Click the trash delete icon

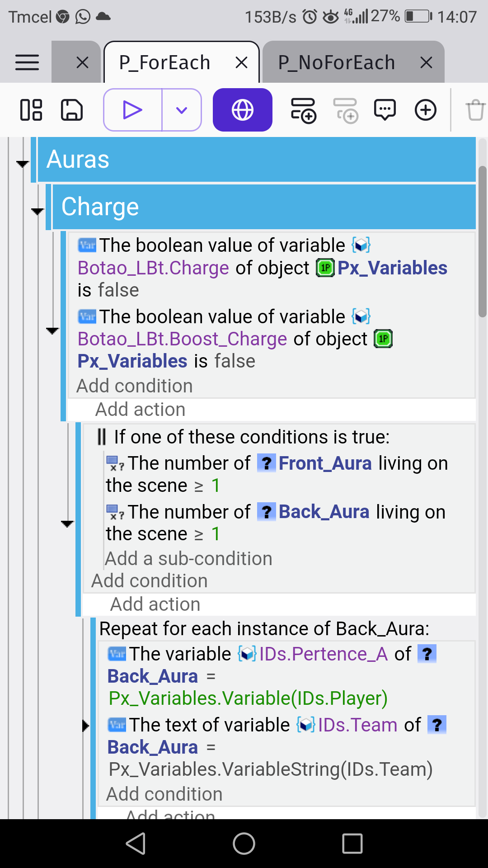tap(475, 110)
